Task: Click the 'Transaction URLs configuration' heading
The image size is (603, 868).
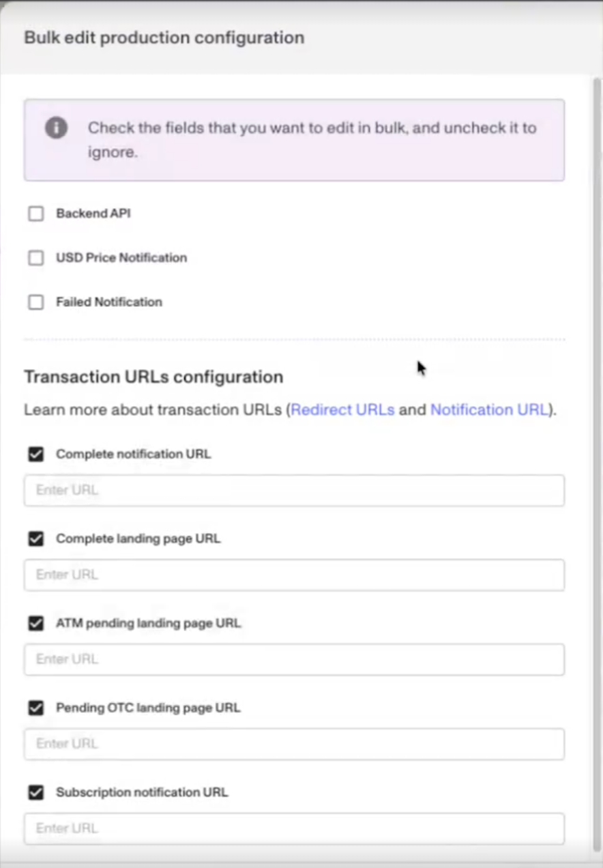Action: (153, 377)
